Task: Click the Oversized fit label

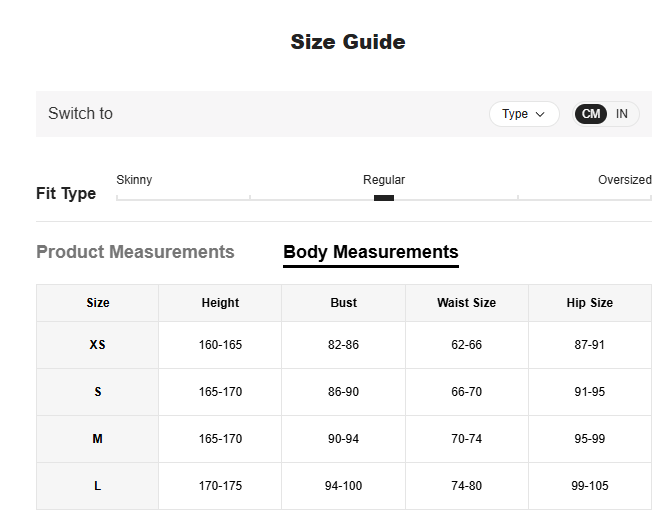Action: (624, 180)
